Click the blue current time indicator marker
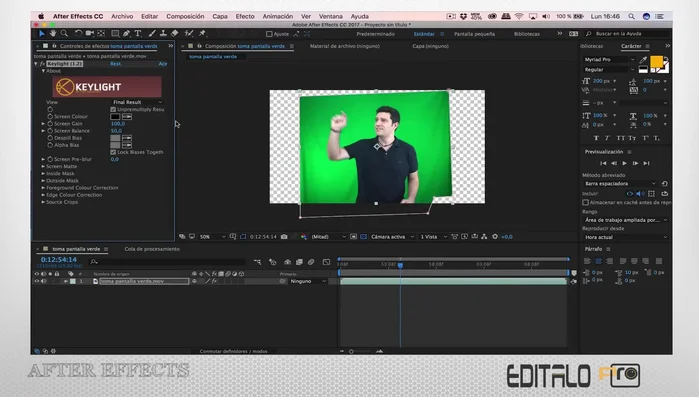The width and height of the screenshot is (699, 397). pyautogui.click(x=400, y=265)
